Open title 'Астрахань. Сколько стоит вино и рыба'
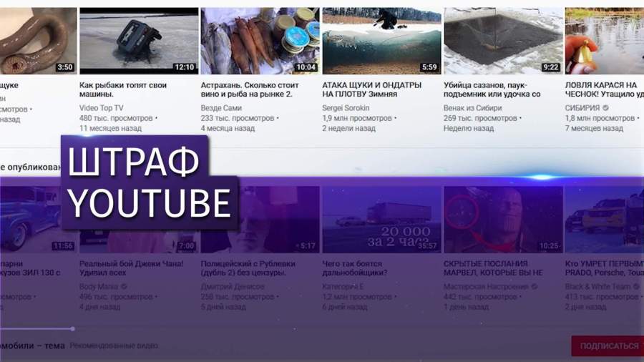This screenshot has width=644, height=362. (250, 89)
